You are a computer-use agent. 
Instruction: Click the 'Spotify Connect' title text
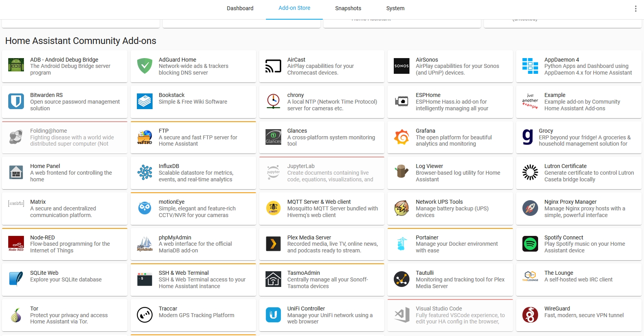coord(564,237)
